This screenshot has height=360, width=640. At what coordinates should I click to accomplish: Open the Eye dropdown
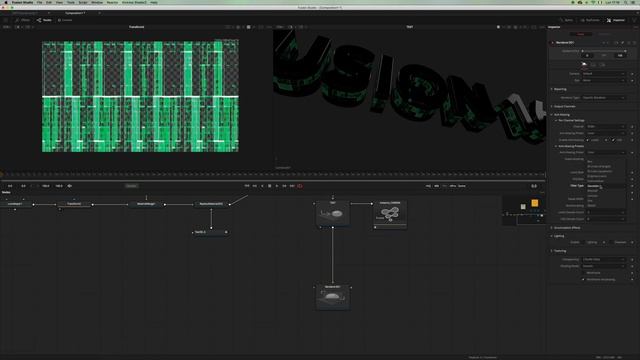click(604, 80)
